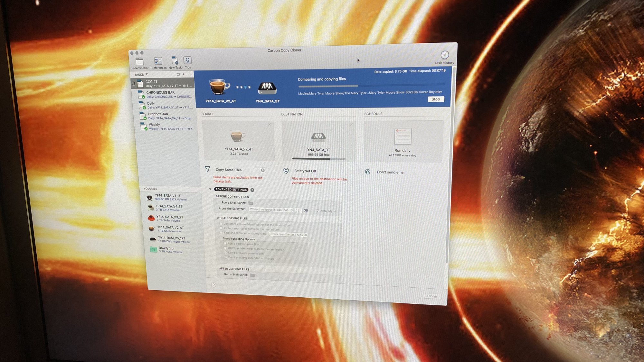Collapse the Advanced Settings disclosure triangle
The image size is (644, 362).
point(210,189)
